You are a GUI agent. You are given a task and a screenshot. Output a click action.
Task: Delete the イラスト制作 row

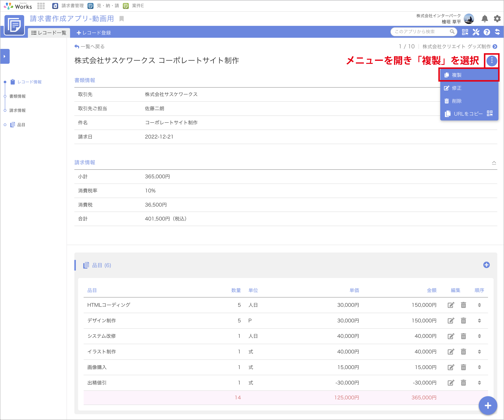tap(463, 352)
